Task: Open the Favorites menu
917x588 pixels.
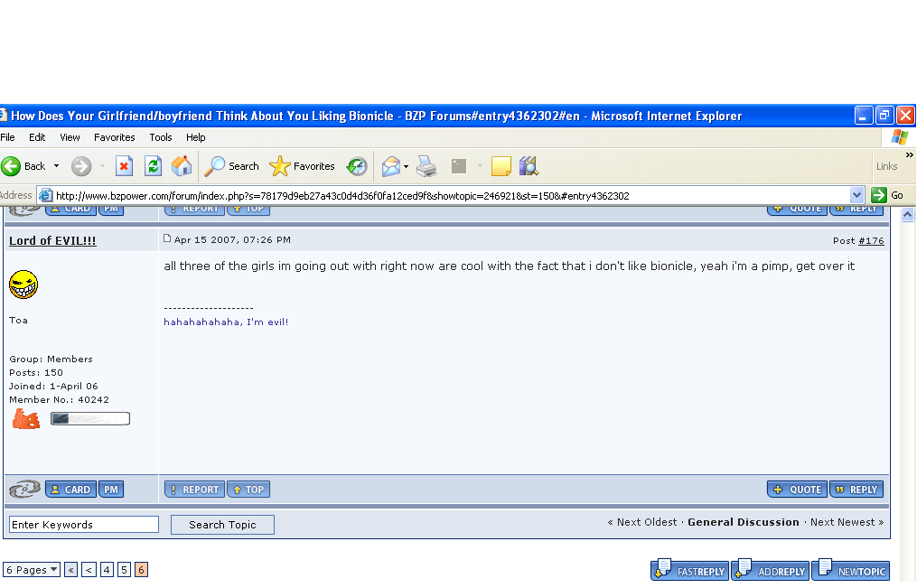Action: click(115, 137)
